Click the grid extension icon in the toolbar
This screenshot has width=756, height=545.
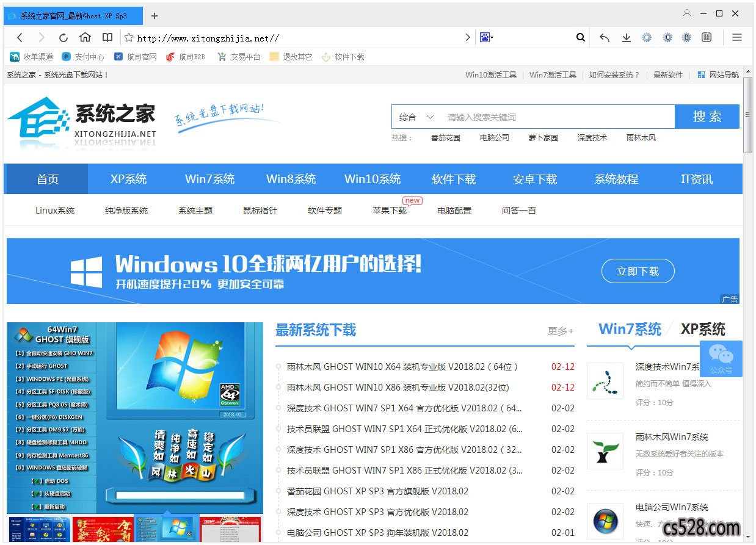tap(707, 38)
